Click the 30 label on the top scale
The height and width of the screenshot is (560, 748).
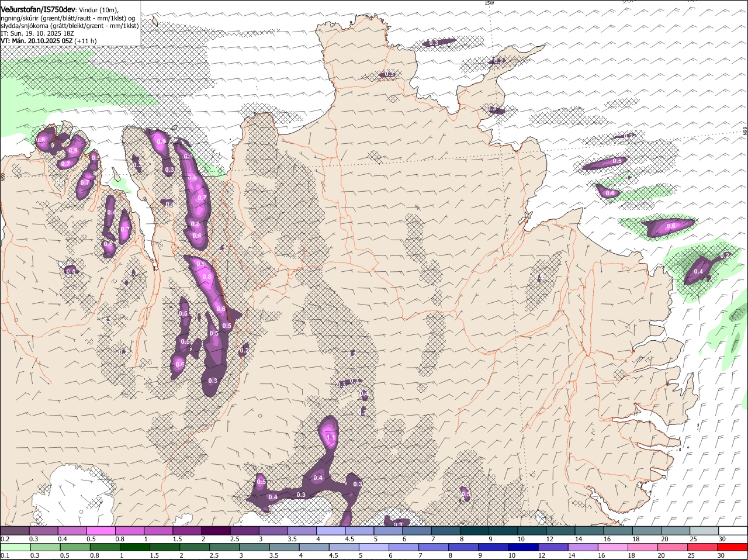click(x=722, y=538)
